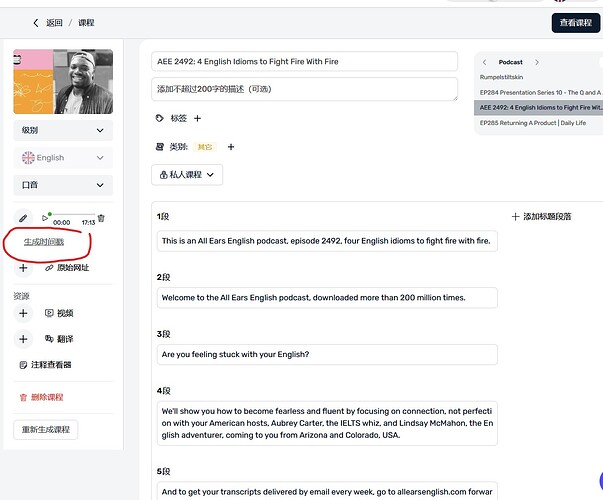The width and height of the screenshot is (603, 500).
Task: Go to next Podcast list page
Action: coord(537,62)
